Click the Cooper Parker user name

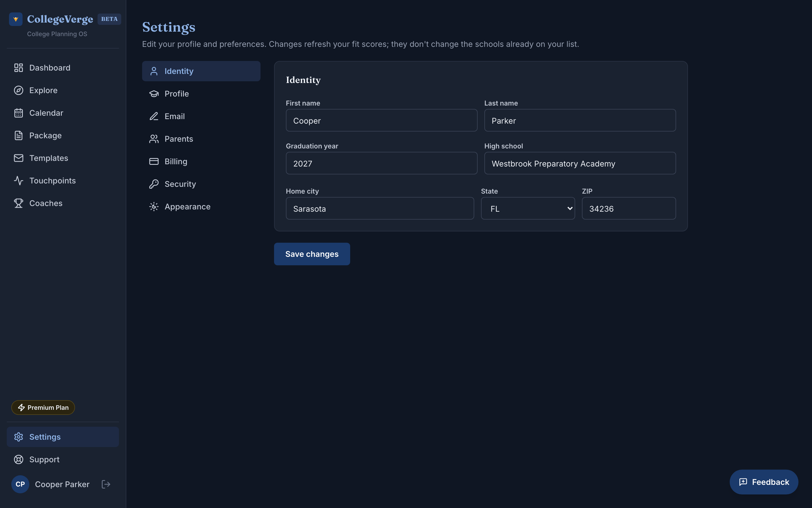(62, 484)
